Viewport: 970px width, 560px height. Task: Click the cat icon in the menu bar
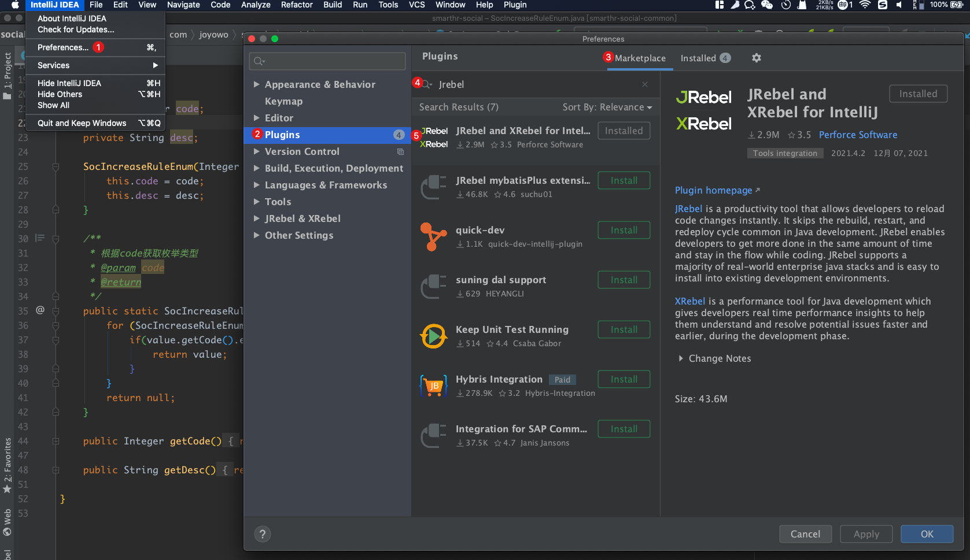802,5
